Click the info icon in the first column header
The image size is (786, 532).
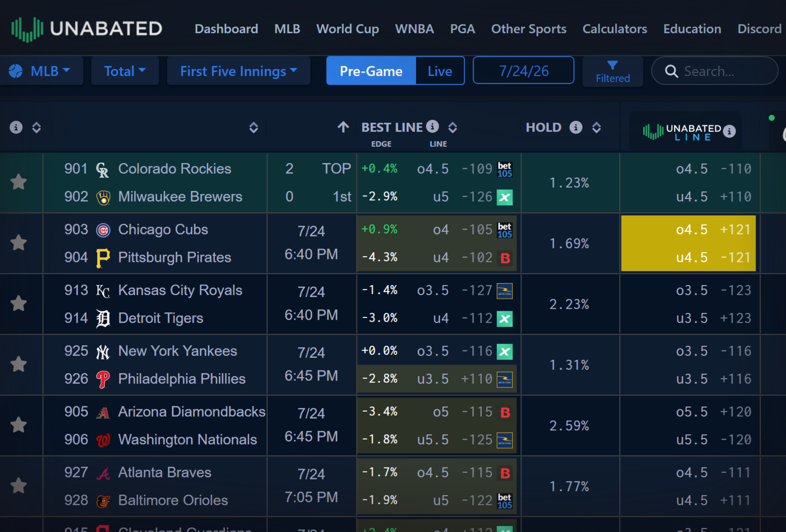pyautogui.click(x=16, y=127)
